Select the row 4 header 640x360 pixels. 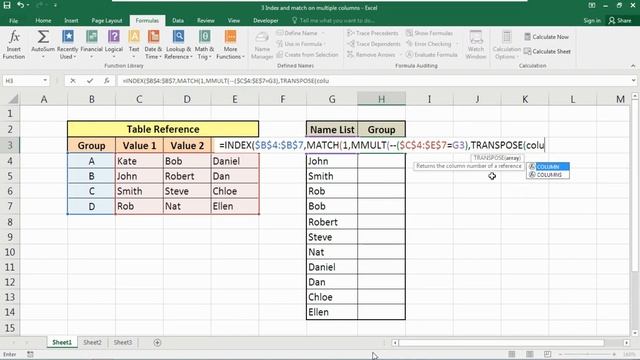(x=10, y=161)
